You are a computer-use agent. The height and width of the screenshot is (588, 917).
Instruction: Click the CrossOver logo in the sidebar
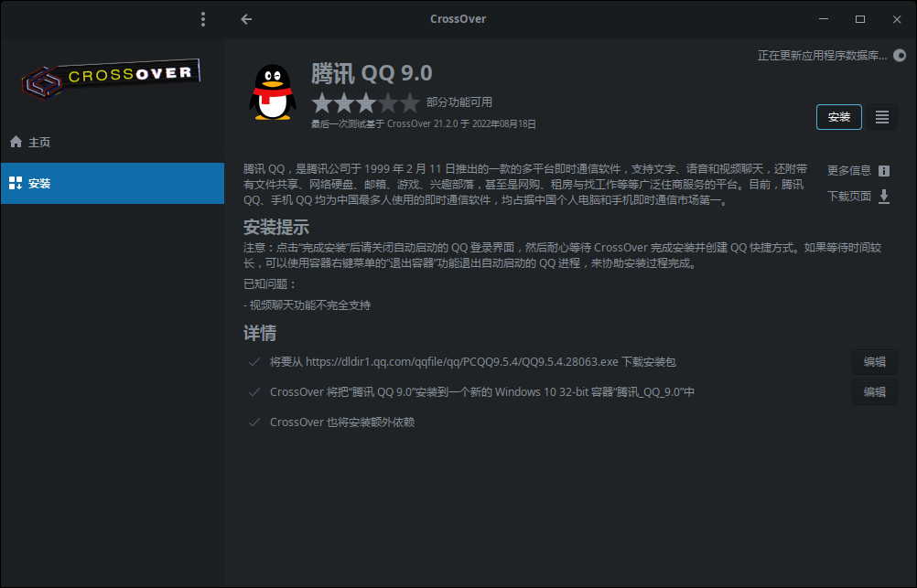coord(112,80)
